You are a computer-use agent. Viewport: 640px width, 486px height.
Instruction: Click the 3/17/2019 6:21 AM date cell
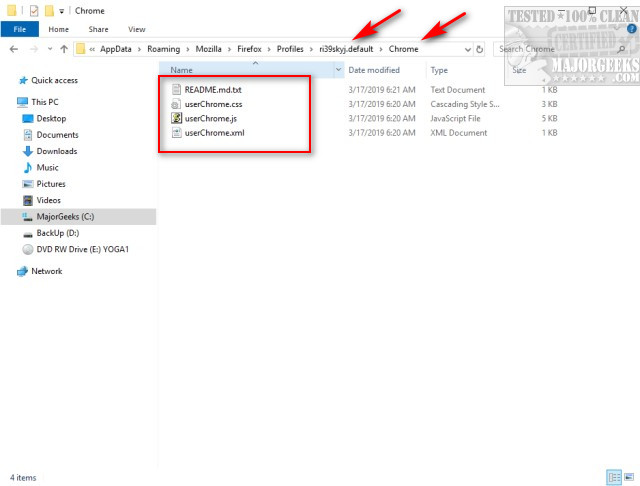coord(382,90)
